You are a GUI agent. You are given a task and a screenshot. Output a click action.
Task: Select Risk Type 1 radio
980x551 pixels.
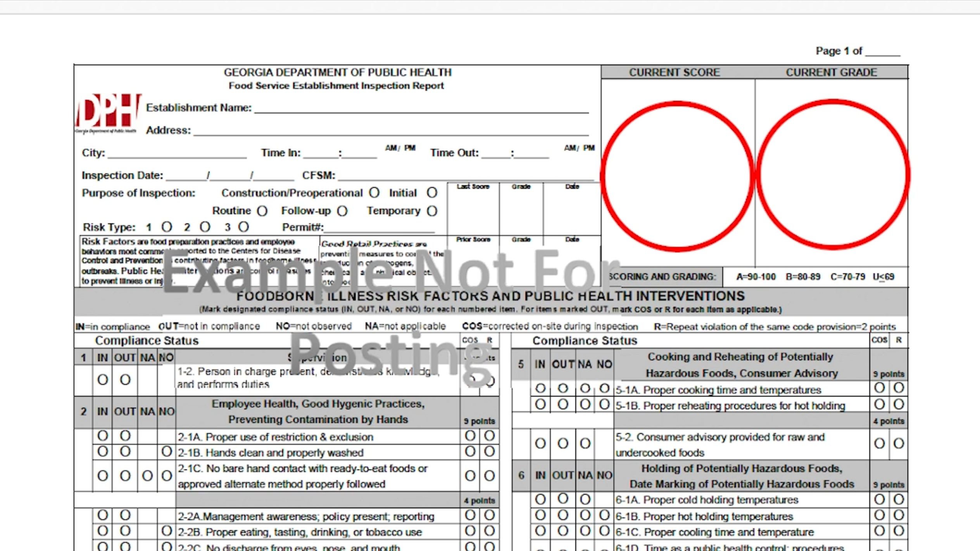point(167,227)
